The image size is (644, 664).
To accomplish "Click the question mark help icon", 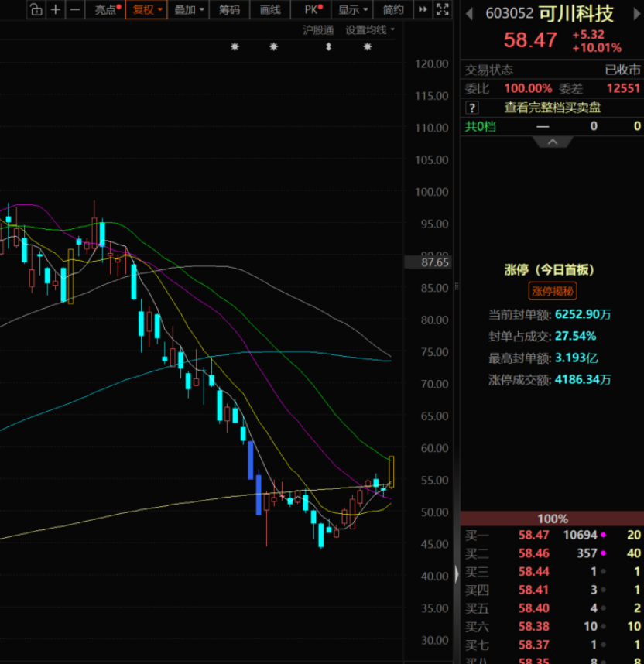I will coord(472,108).
